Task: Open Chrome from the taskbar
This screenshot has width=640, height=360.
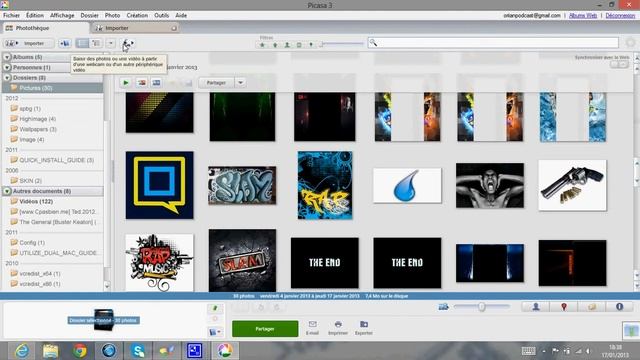Action: click(x=80, y=351)
